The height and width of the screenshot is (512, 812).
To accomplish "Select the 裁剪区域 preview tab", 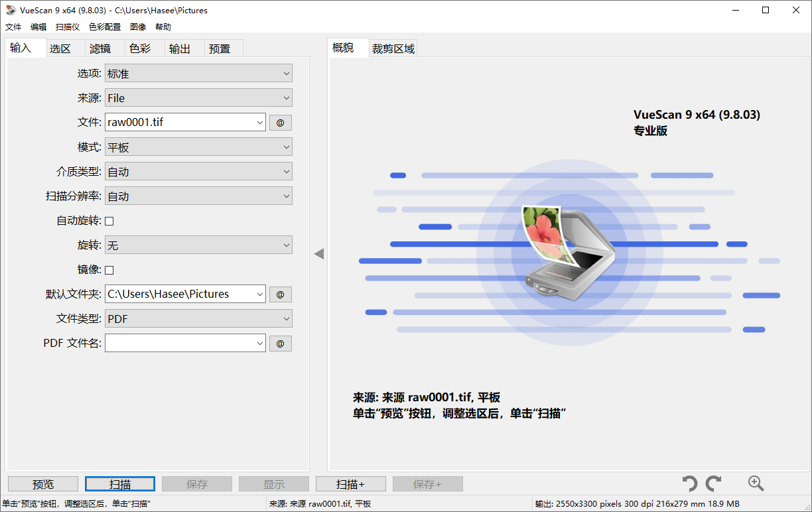I will point(393,48).
